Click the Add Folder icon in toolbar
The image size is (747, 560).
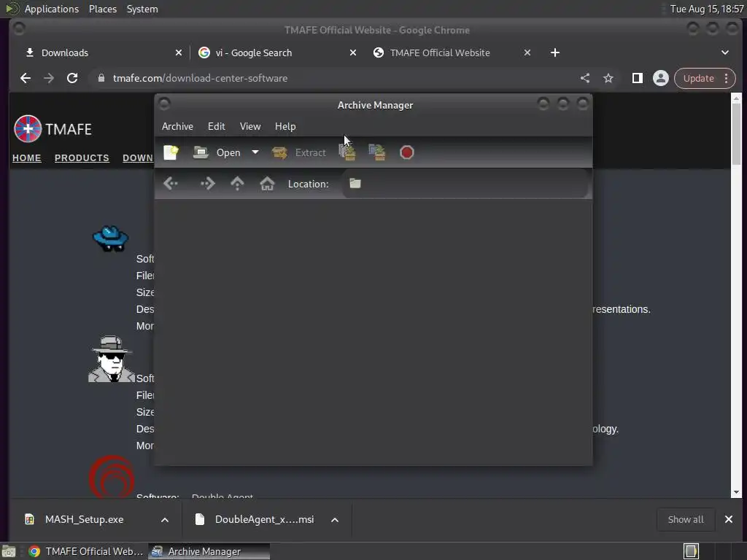[x=377, y=152]
